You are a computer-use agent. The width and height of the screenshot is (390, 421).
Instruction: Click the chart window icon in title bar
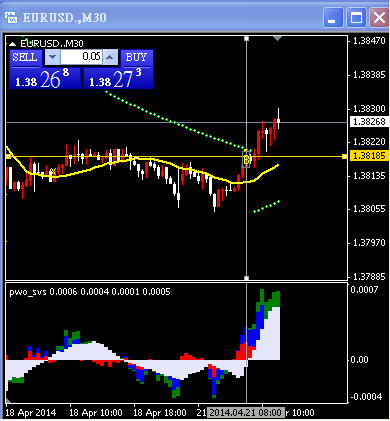point(11,17)
